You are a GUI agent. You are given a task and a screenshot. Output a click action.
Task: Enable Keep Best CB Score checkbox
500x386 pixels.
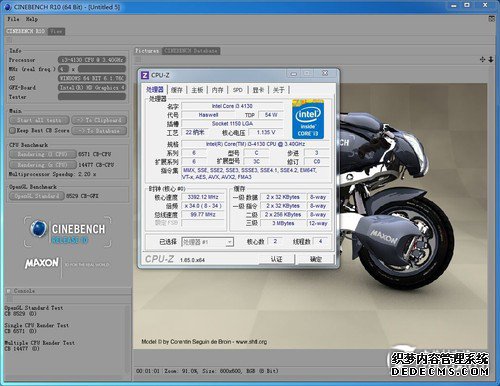pos(12,131)
